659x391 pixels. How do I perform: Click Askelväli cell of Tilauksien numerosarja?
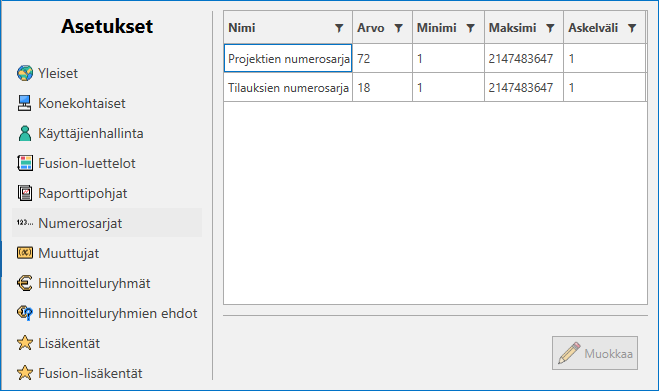pyautogui.click(x=604, y=87)
